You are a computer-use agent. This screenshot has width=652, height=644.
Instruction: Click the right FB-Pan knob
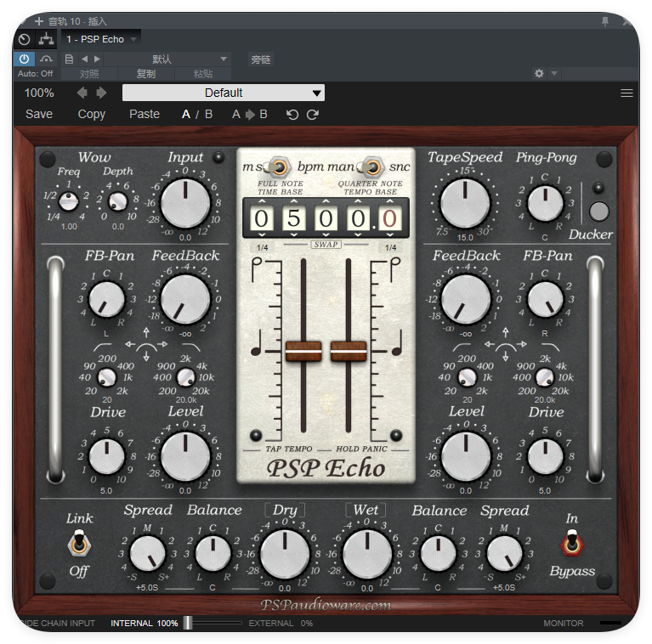click(x=545, y=300)
